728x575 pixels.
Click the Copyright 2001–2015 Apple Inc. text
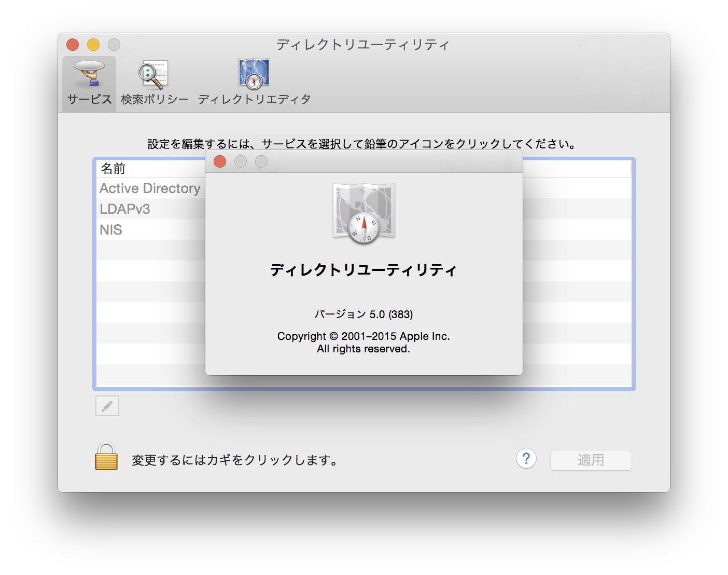click(363, 336)
